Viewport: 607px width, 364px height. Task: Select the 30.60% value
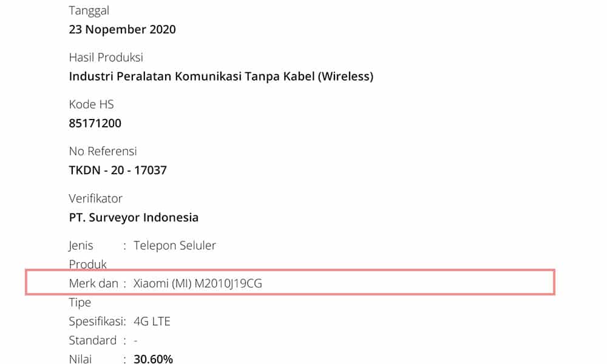coord(153,359)
